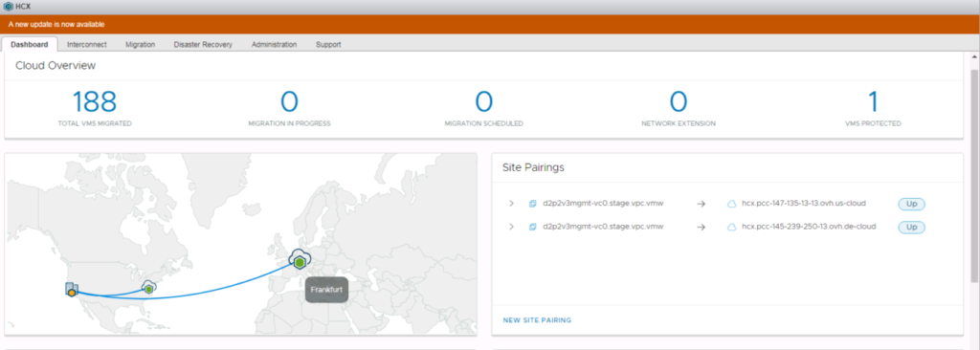Click the update available notification banner
The image size is (980, 350).
(490, 24)
